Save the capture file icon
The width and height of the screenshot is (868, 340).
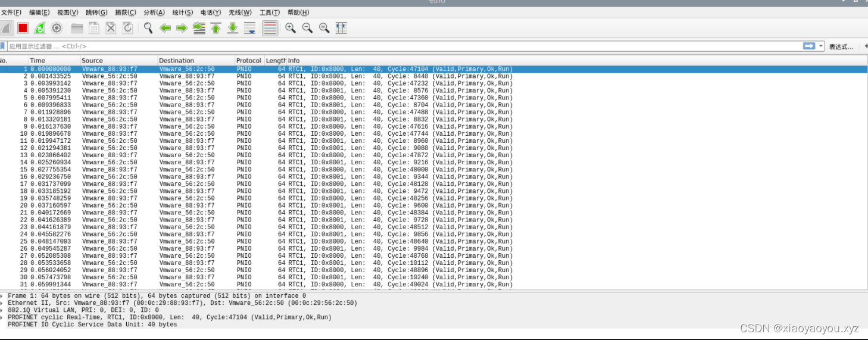pyautogui.click(x=93, y=28)
